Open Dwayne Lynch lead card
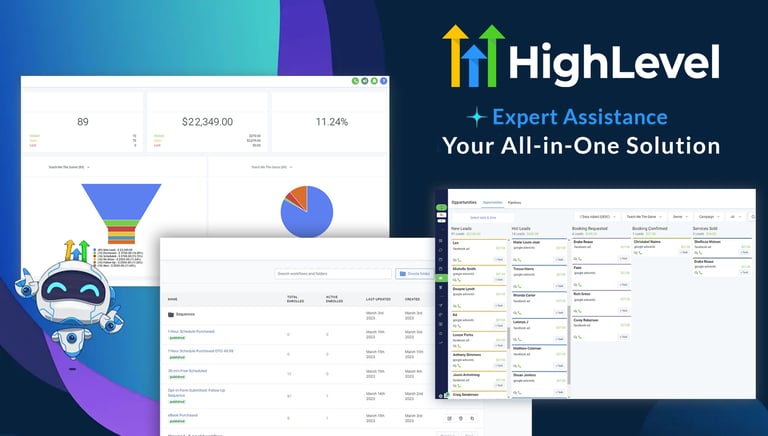The image size is (768, 436). coord(479,297)
